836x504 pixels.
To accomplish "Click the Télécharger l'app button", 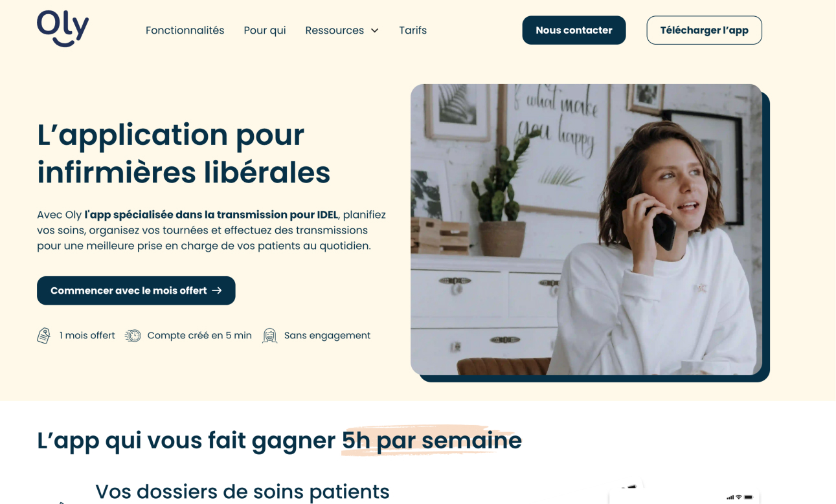I will click(704, 30).
